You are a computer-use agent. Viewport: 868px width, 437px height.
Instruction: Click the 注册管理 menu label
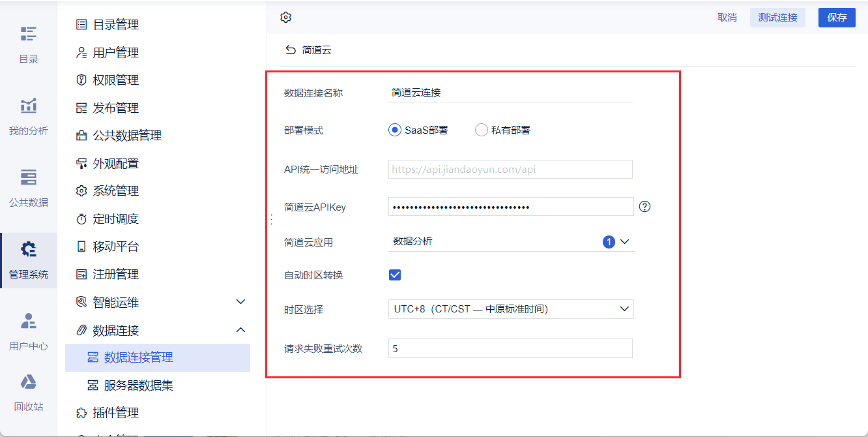coord(116,275)
